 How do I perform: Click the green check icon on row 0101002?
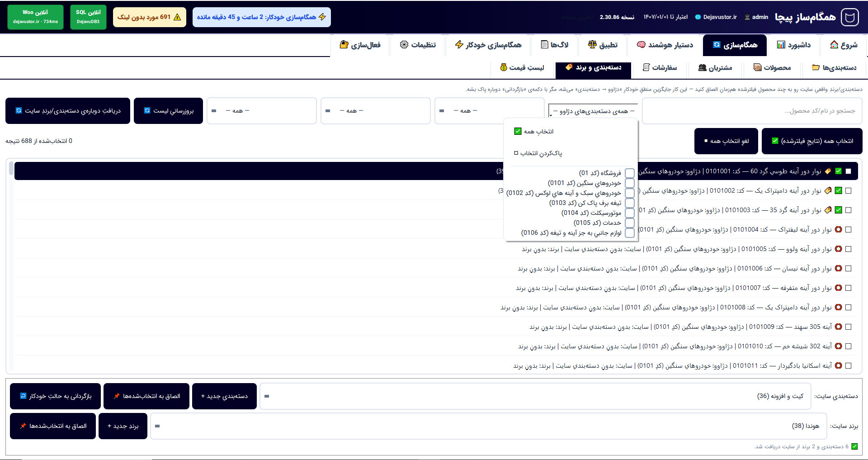[839, 191]
